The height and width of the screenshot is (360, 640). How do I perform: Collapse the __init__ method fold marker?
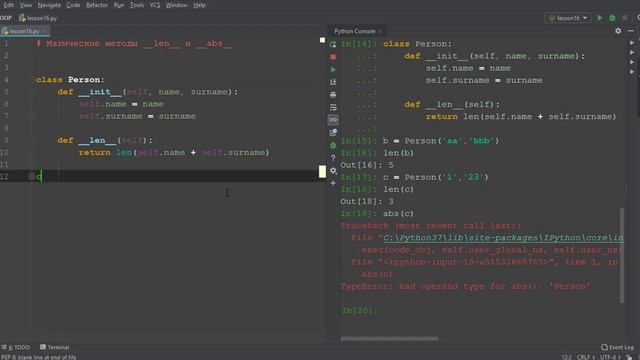click(x=32, y=92)
